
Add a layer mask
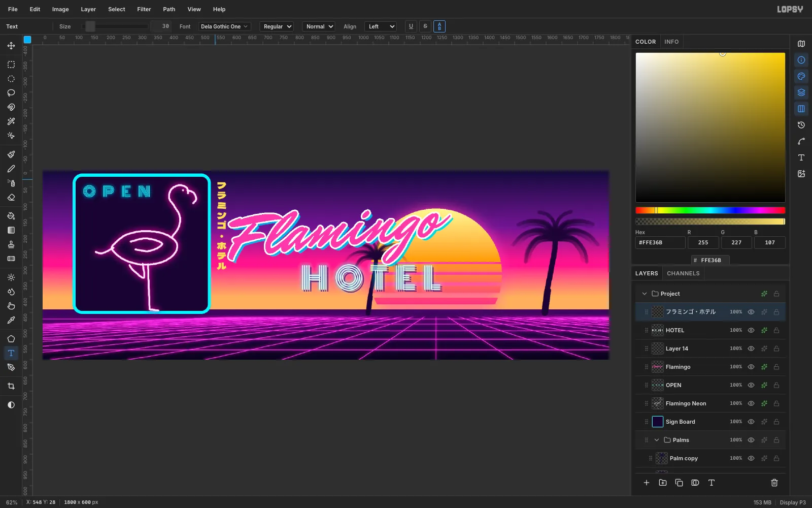click(x=695, y=483)
